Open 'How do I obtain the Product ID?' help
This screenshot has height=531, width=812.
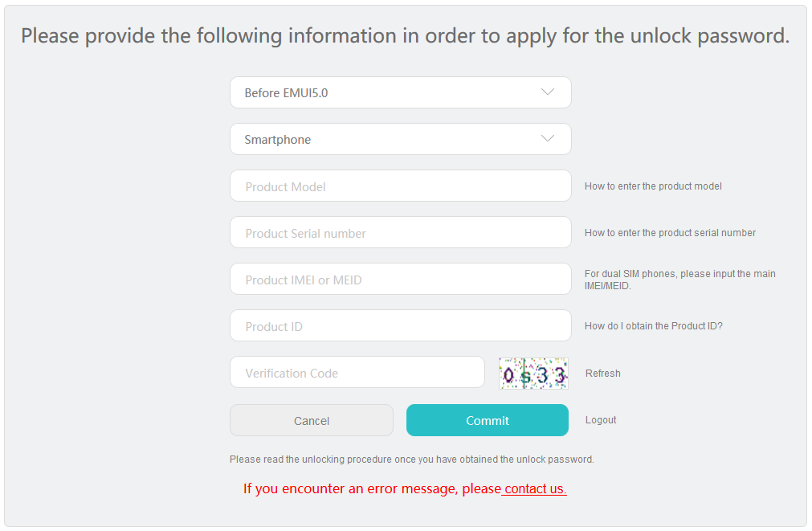653,326
